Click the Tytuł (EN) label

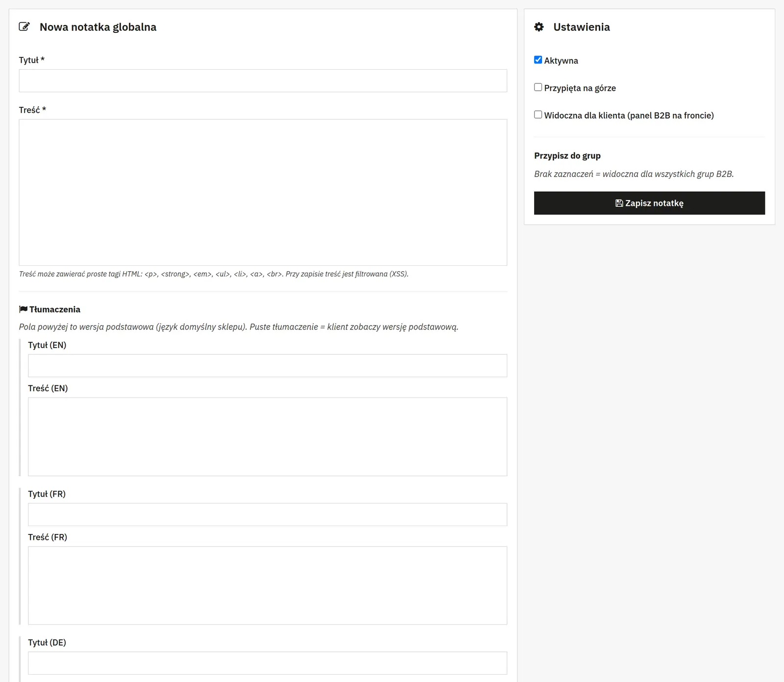pos(47,345)
